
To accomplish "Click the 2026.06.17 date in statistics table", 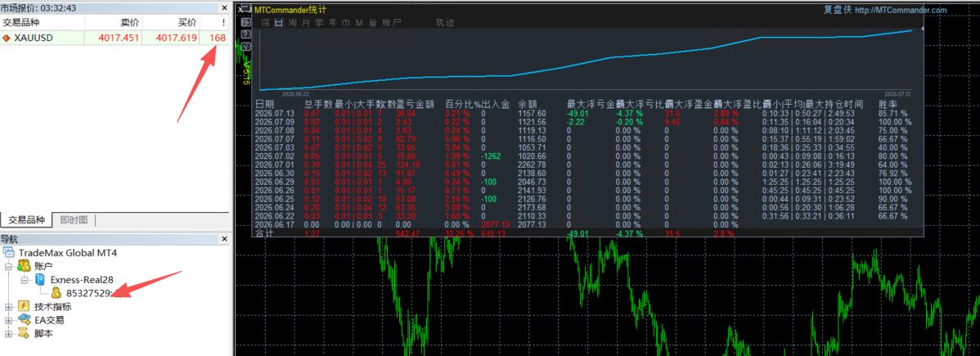I will [274, 224].
